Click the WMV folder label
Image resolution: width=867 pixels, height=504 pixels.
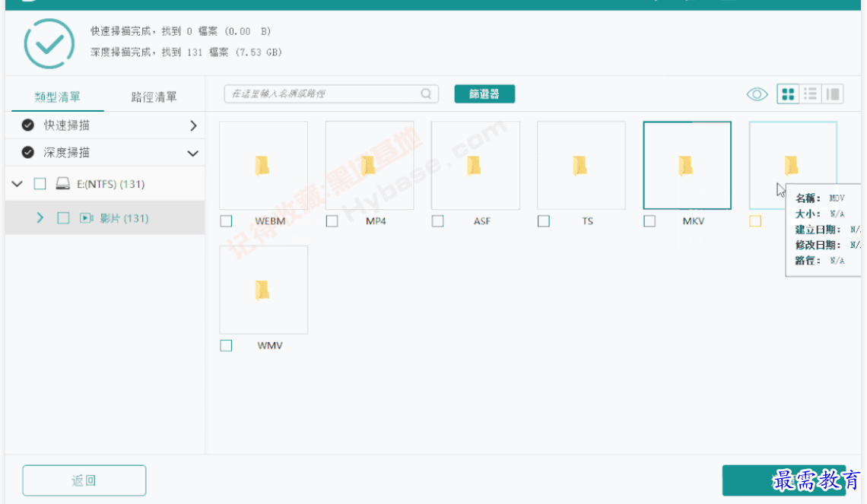[x=271, y=346]
